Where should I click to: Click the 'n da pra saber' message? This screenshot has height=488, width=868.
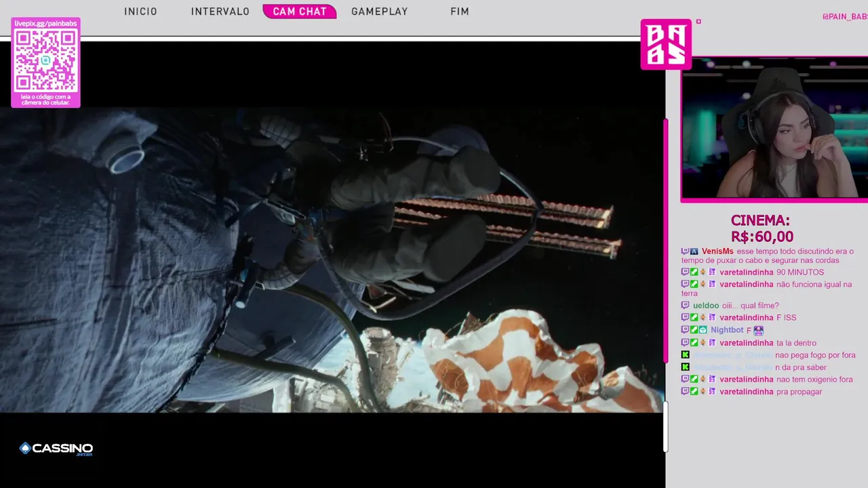coord(802,367)
